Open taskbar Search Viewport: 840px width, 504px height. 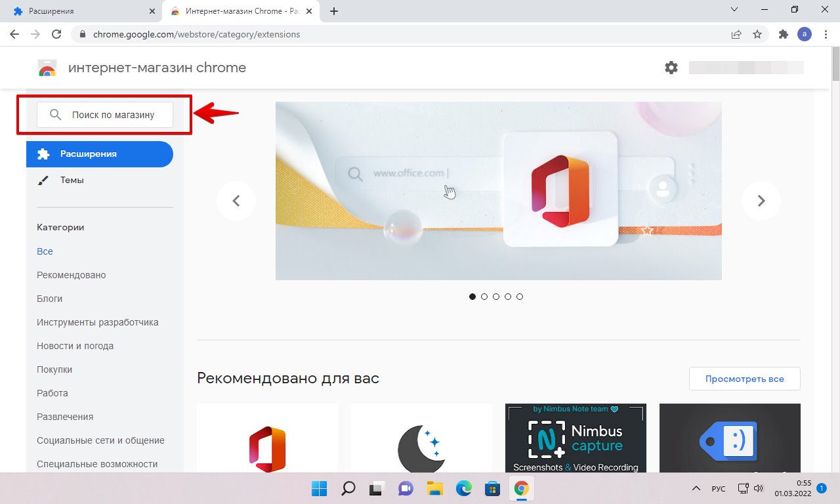348,488
